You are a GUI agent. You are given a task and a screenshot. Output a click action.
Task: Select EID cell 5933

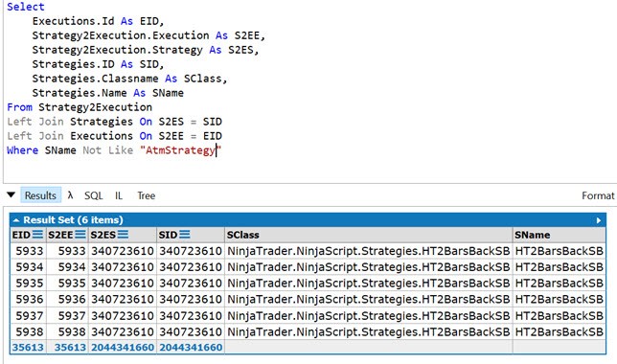point(29,251)
